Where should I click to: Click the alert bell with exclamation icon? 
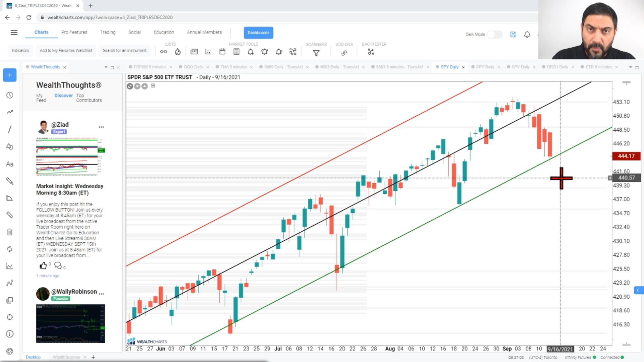[x=279, y=52]
